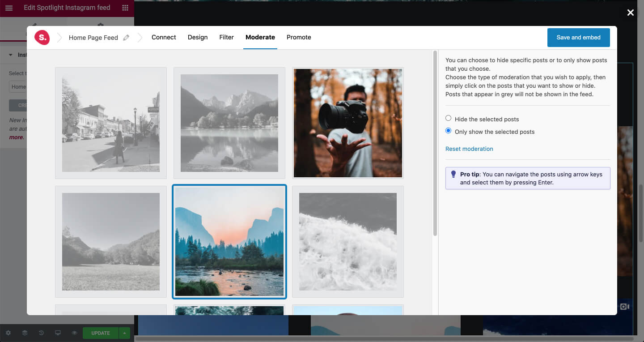Select the grey valley field post thumbnail
Viewport: 644px width, 342px height.
tap(111, 242)
